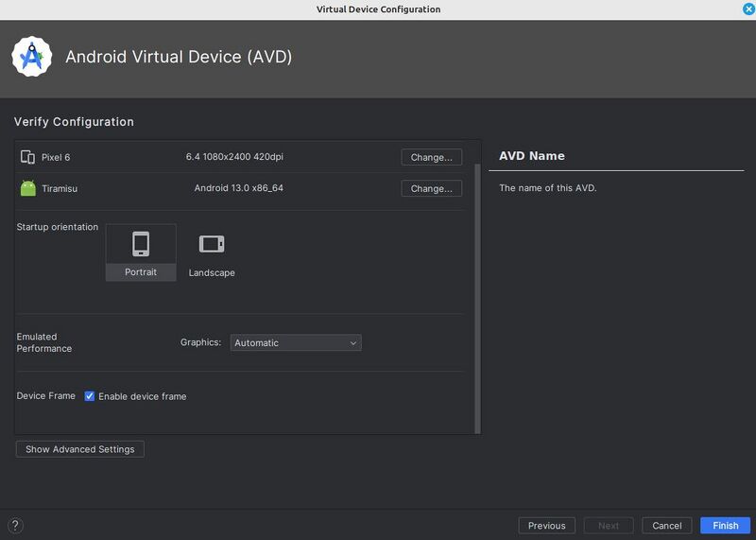Click the Pixel 6 device icon
This screenshot has width=756, height=540.
[27, 157]
